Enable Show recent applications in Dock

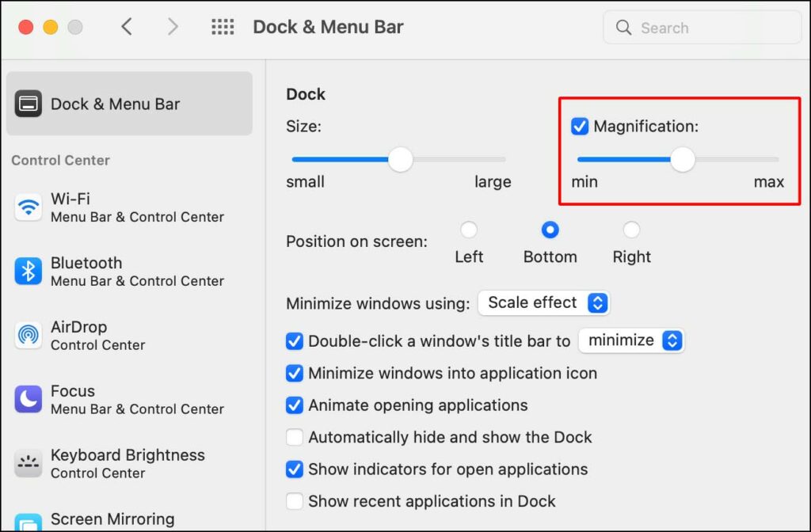click(295, 501)
